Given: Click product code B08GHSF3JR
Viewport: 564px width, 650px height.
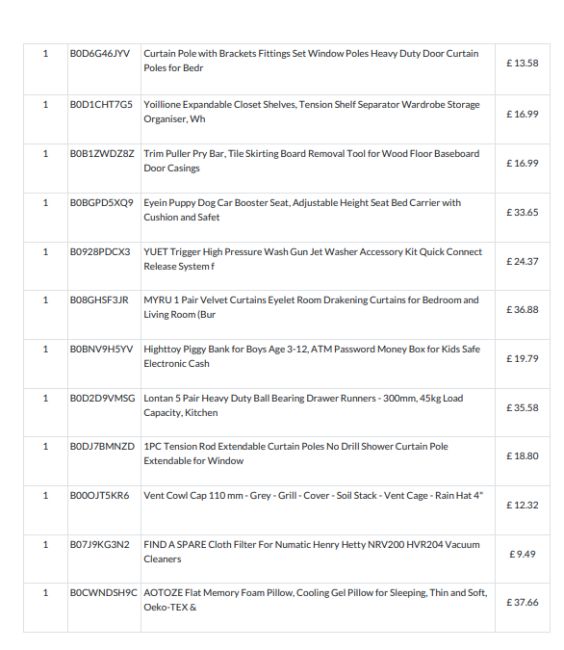Looking at the screenshot, I should (x=99, y=300).
